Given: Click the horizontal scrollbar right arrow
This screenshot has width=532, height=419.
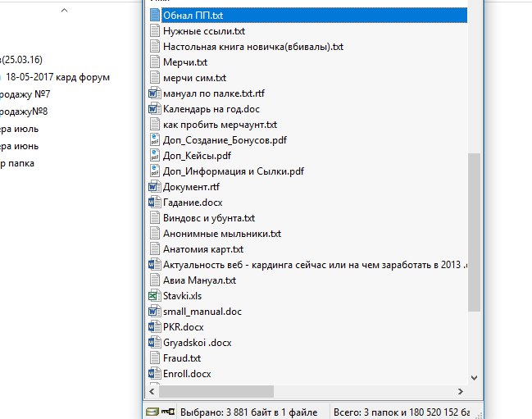Looking at the screenshot, I should pyautogui.click(x=462, y=391).
